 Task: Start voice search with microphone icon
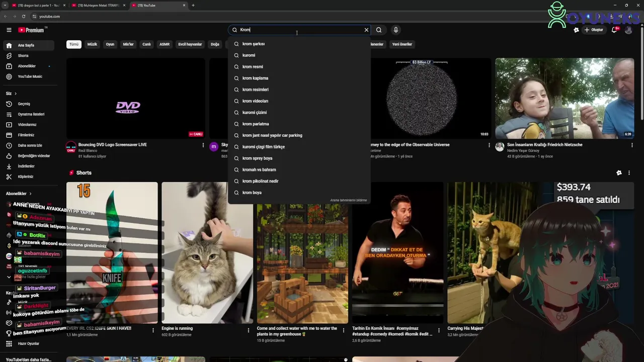(396, 30)
